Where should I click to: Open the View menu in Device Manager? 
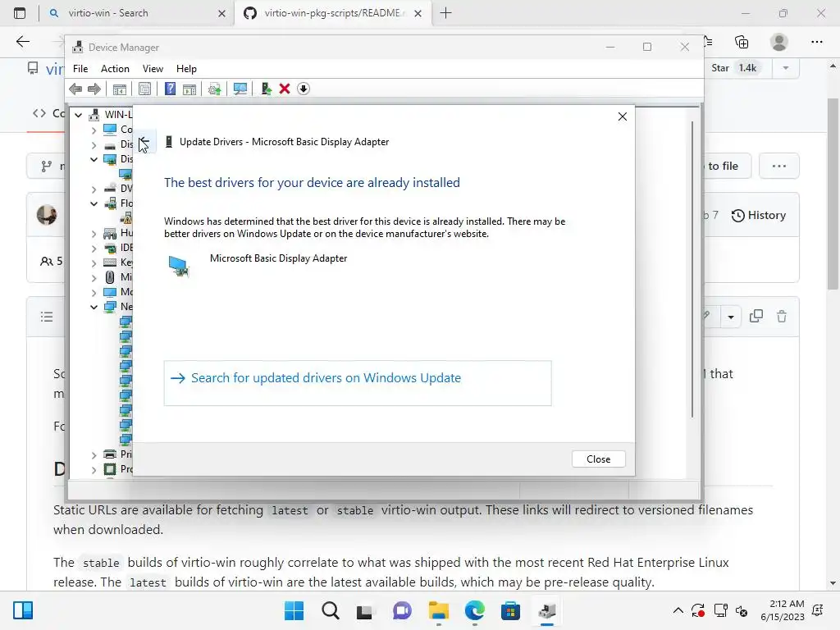coord(153,69)
